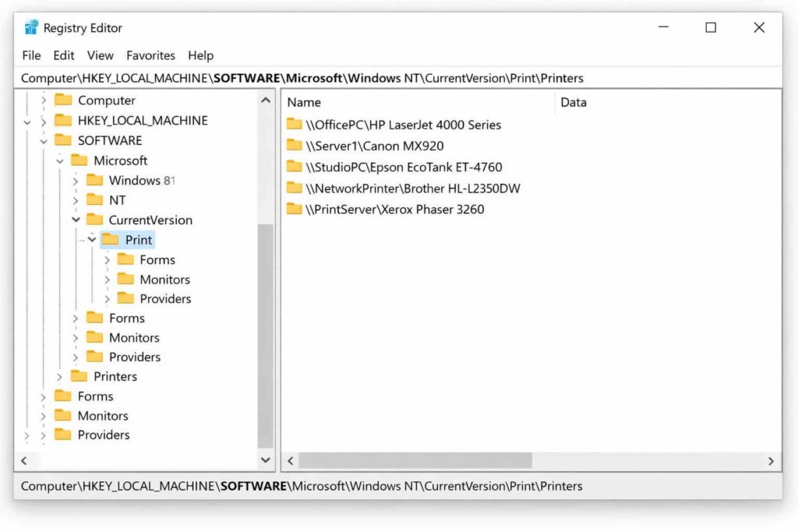Click the Brother HL-L2350DW folder icon
The image size is (798, 532).
[294, 188]
